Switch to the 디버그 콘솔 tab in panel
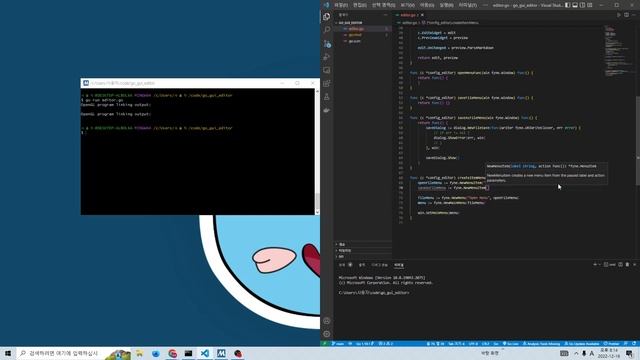The image size is (640, 360). [379, 265]
